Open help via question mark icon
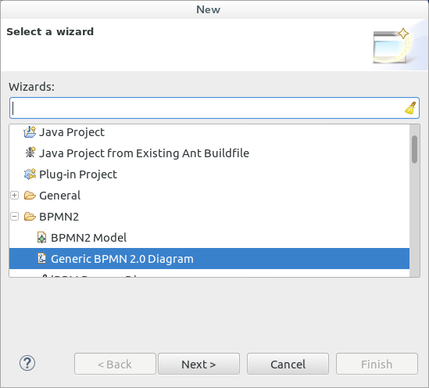Image resolution: width=429 pixels, height=388 pixels. 27,363
